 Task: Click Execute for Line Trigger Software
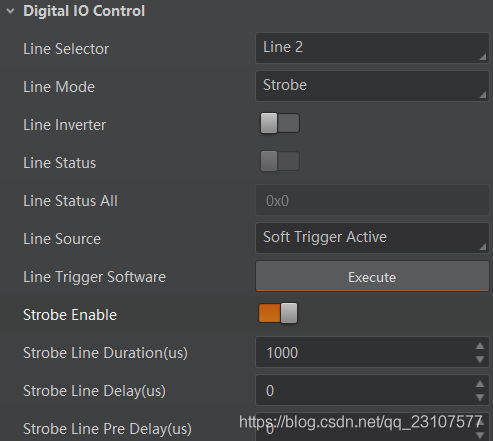click(x=372, y=276)
